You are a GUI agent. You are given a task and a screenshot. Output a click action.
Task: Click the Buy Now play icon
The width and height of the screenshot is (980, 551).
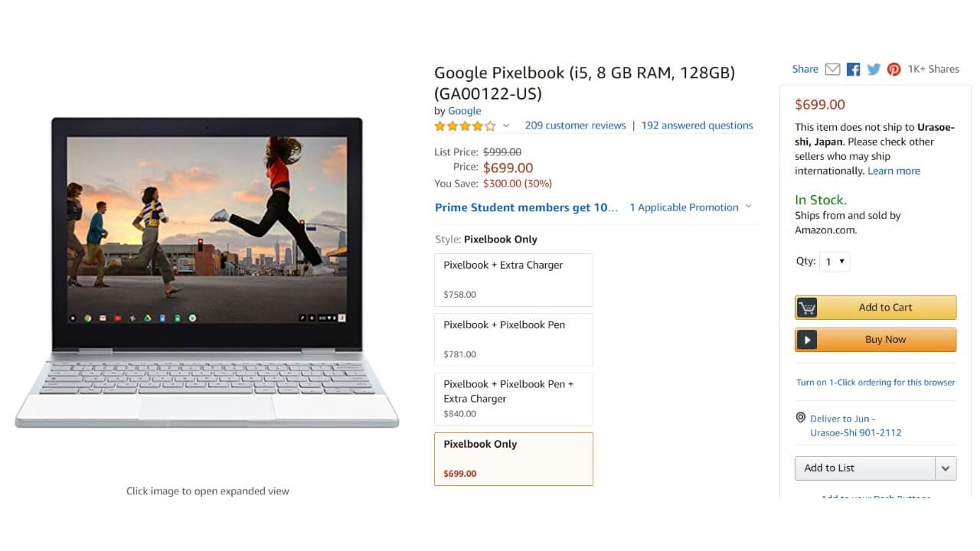pos(807,340)
